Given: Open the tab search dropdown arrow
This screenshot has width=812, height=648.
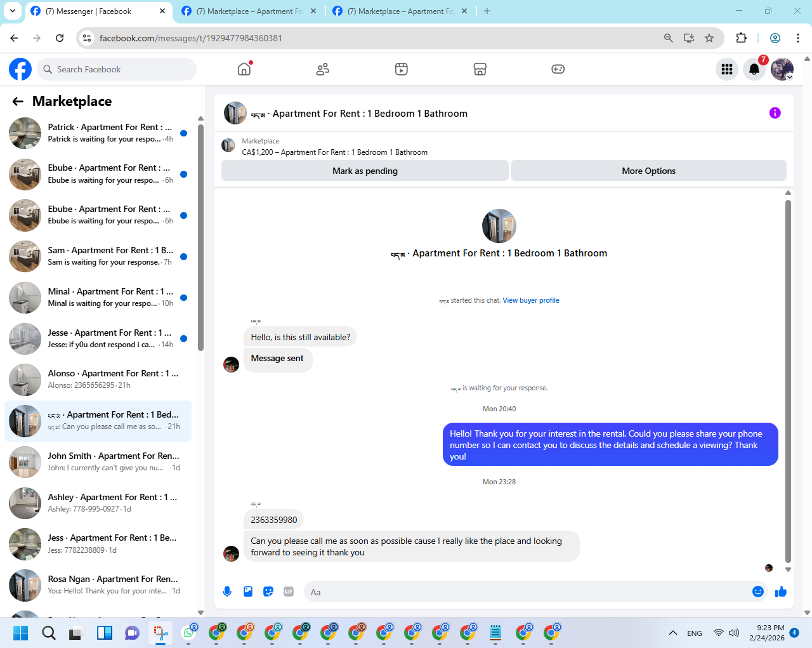Looking at the screenshot, I should pos(12,11).
